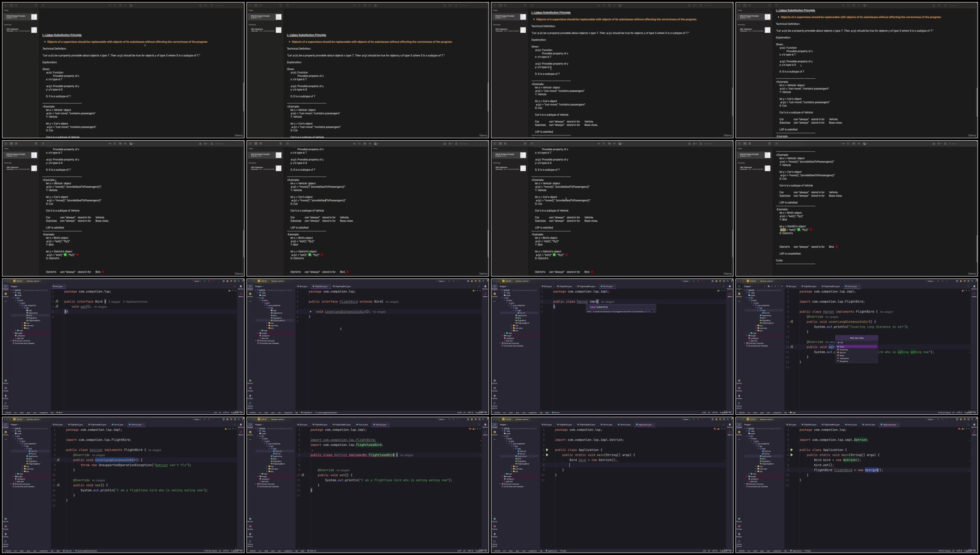
Task: Open Version control dropdown in implements-suggestion frame
Action: [x=523, y=281]
